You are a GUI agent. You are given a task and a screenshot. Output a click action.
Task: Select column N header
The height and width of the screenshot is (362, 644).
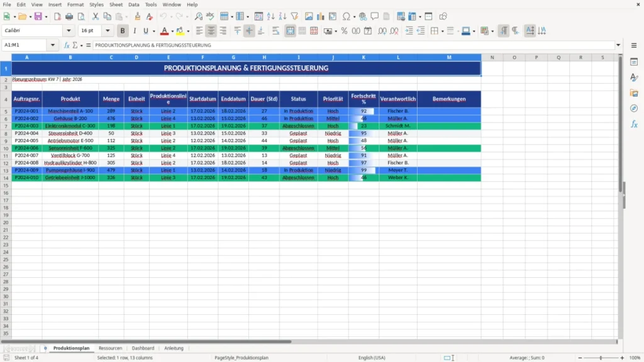pos(492,57)
